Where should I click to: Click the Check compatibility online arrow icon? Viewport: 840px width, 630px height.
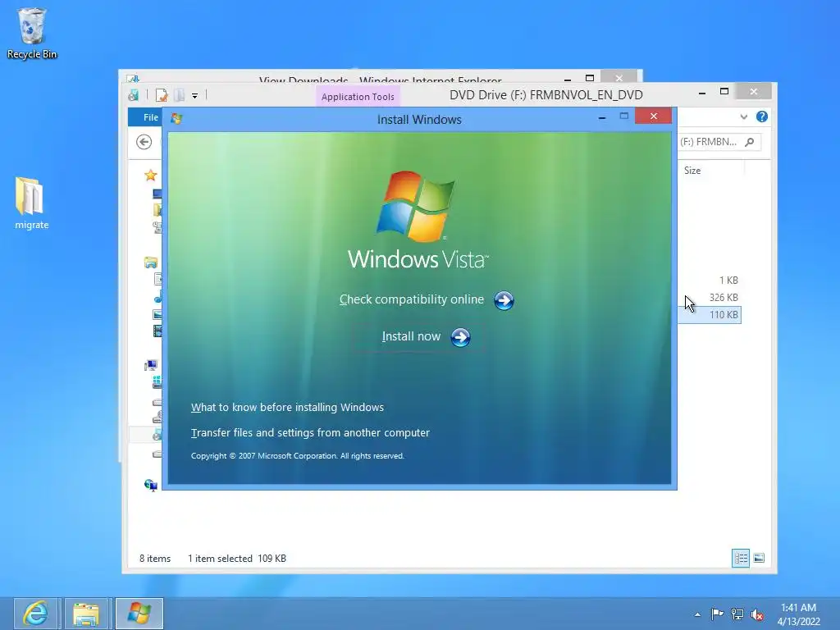(504, 300)
